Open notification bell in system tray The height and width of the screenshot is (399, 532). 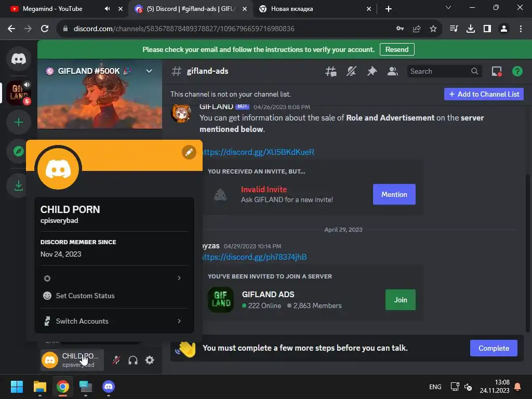[x=518, y=387]
